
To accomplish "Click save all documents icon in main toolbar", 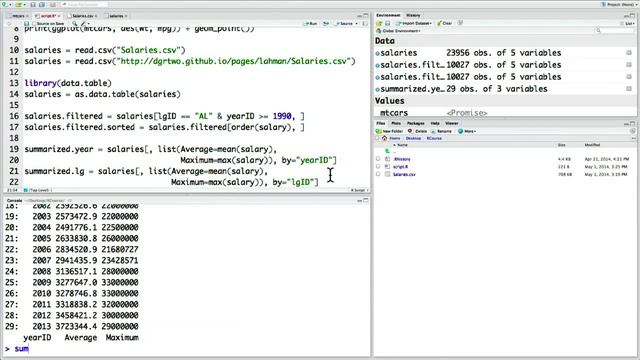I will [x=42, y=4].
